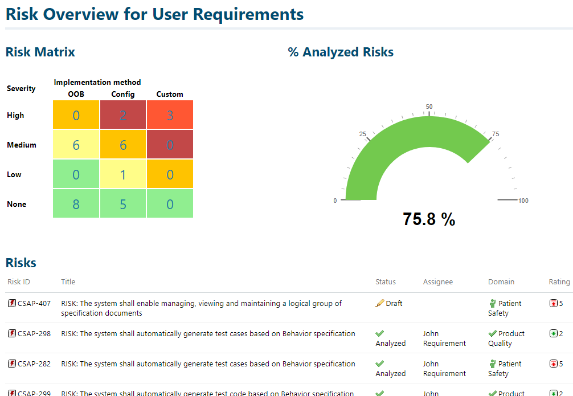573x396 pixels.
Task: Click the green rating icon for CSAP-298
Action: click(x=553, y=333)
